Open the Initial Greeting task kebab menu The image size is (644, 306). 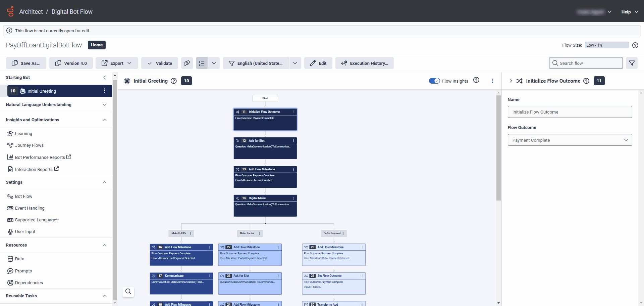click(x=105, y=91)
